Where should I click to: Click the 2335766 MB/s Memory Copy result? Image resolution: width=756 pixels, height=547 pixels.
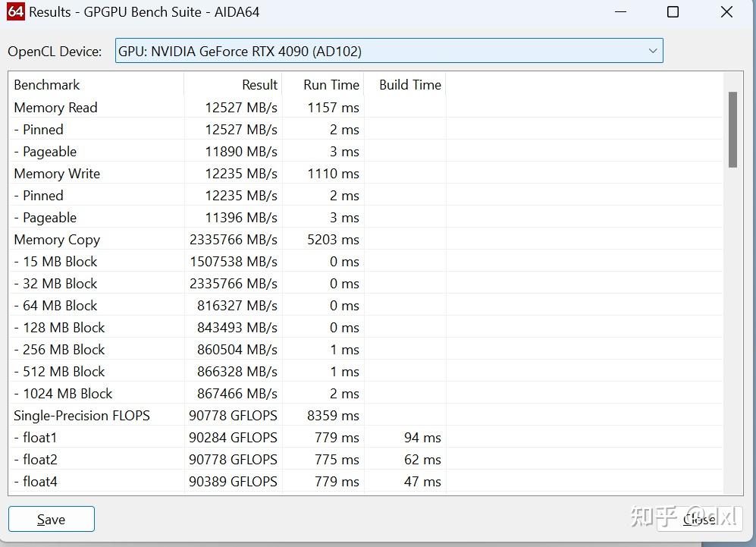coord(234,240)
